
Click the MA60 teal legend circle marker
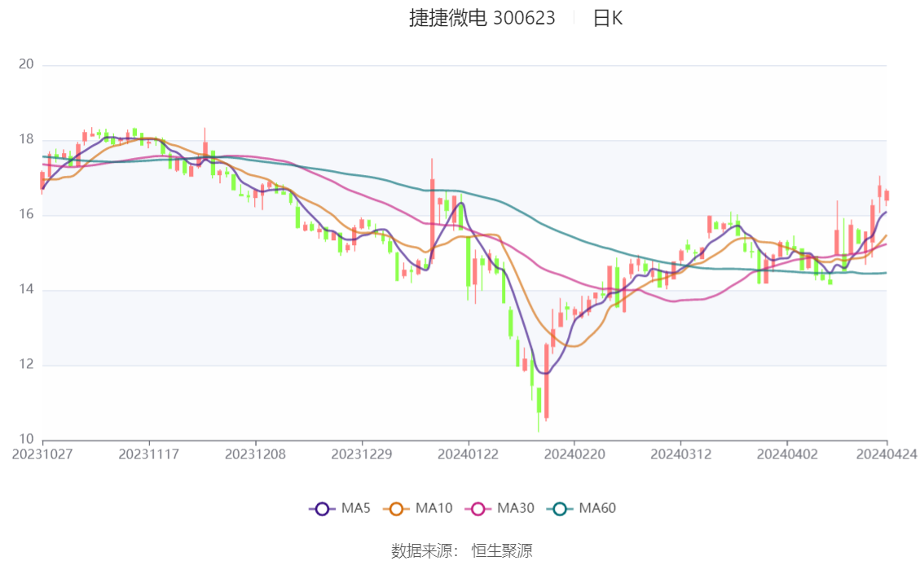click(560, 509)
